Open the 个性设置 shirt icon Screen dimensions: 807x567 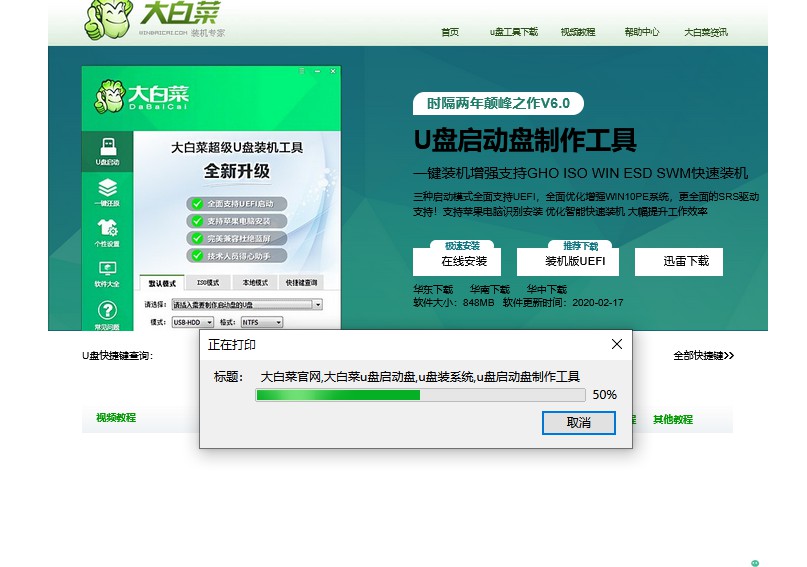[x=107, y=233]
